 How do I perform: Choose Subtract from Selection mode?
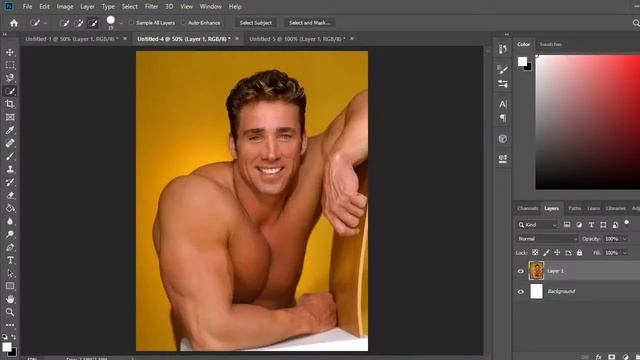(93, 23)
